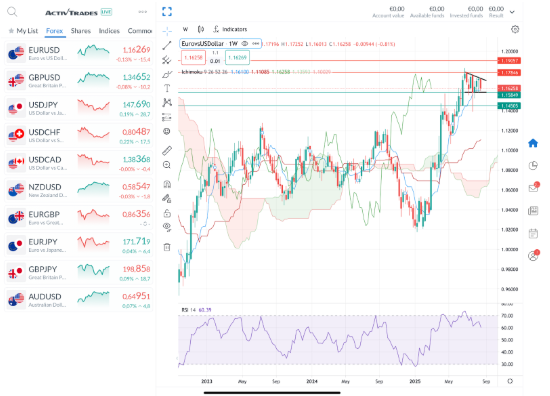Select the USDCAD watchlist row
The height and width of the screenshot is (396, 550).
click(x=79, y=163)
